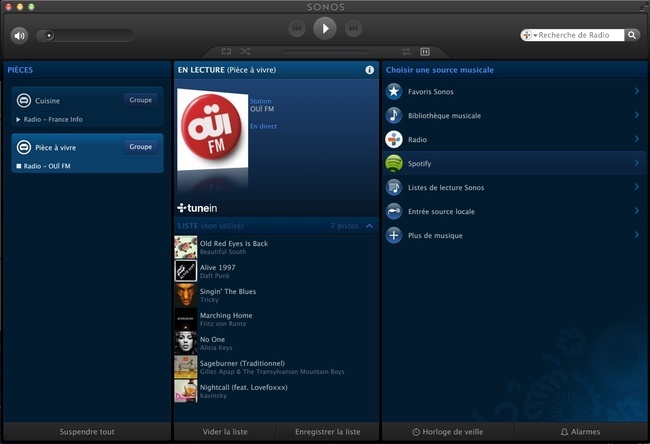Toggle shuffle mode icon
This screenshot has height=444, width=650.
[245, 51]
